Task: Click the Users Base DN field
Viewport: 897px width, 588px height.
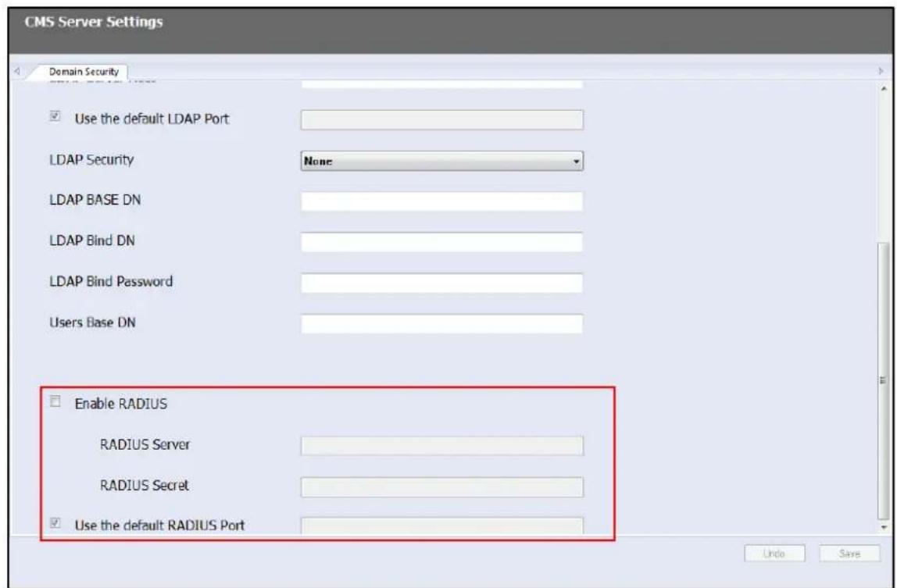Action: 442,324
